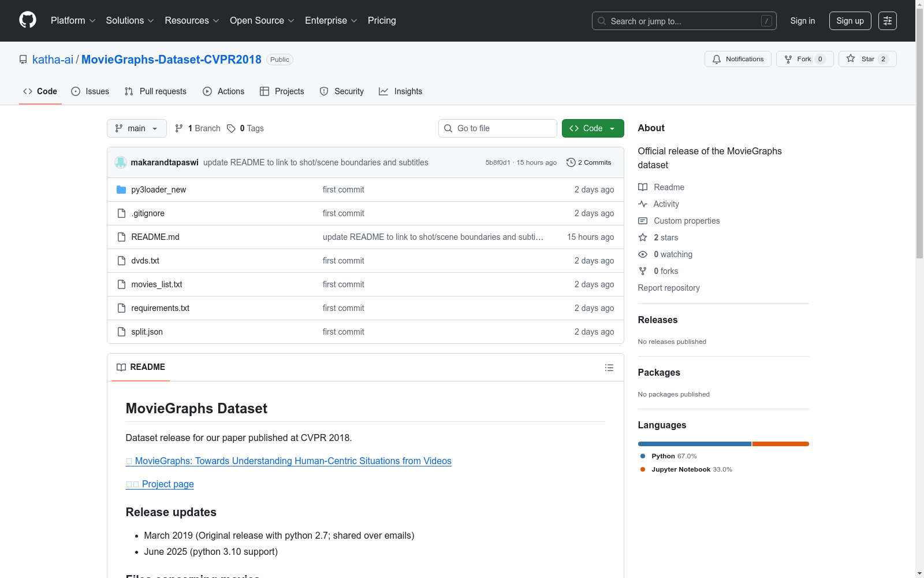Viewport: 924px width, 578px height.
Task: Click the pulse icon next to Activity
Action: click(x=643, y=204)
